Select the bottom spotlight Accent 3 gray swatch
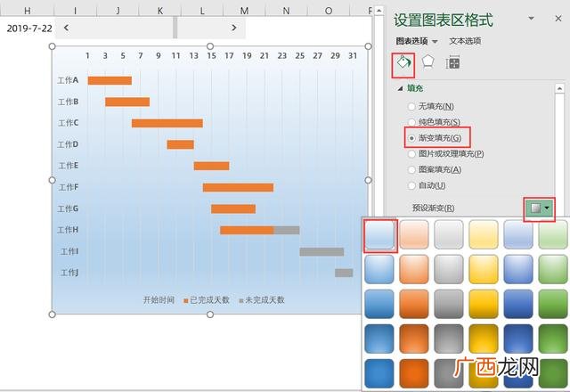 click(x=449, y=339)
